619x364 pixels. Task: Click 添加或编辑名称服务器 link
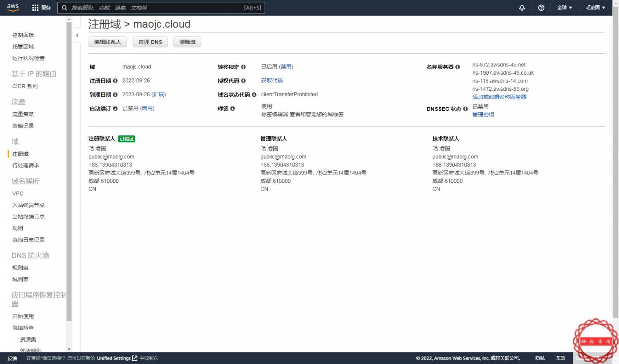pos(499,97)
